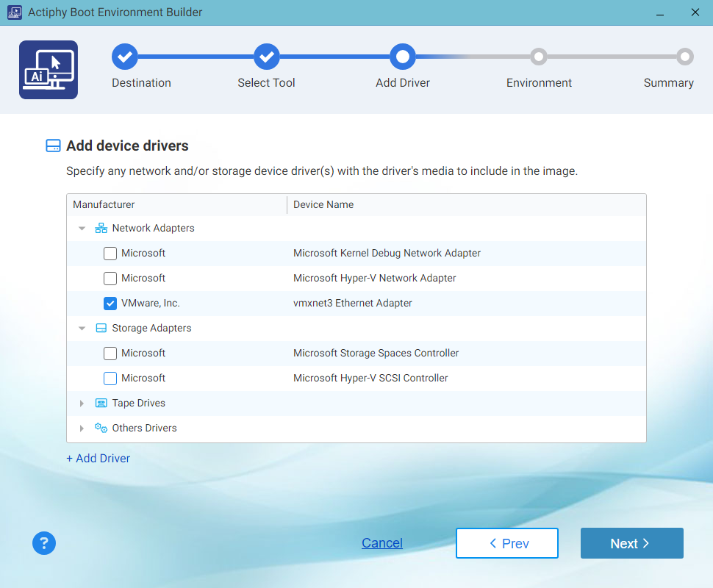713x588 pixels.
Task: Expand the Others Drivers group arrow
Action: [x=82, y=429]
